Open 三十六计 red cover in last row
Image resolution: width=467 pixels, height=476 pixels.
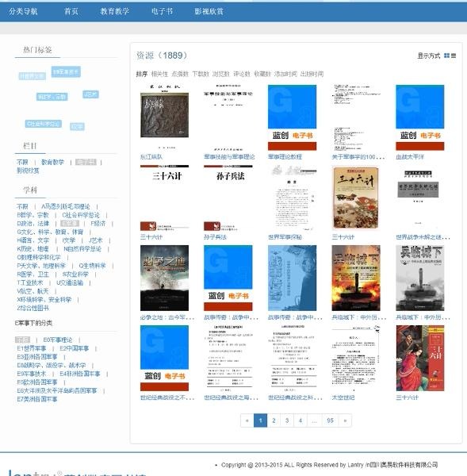pyautogui.click(x=420, y=359)
